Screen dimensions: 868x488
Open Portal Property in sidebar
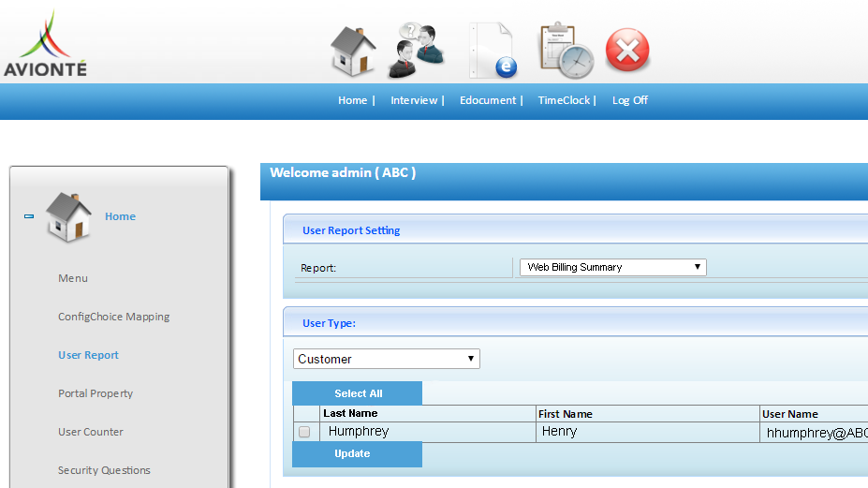coord(96,393)
